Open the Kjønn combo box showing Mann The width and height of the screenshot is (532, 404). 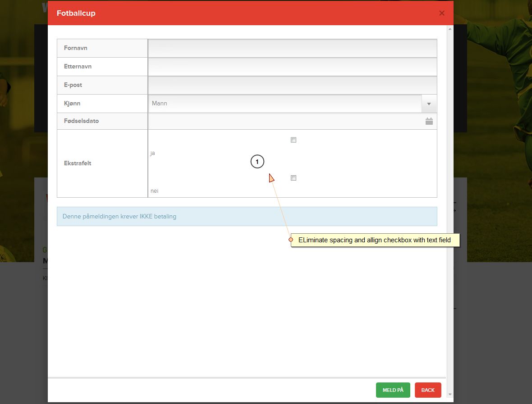point(293,104)
